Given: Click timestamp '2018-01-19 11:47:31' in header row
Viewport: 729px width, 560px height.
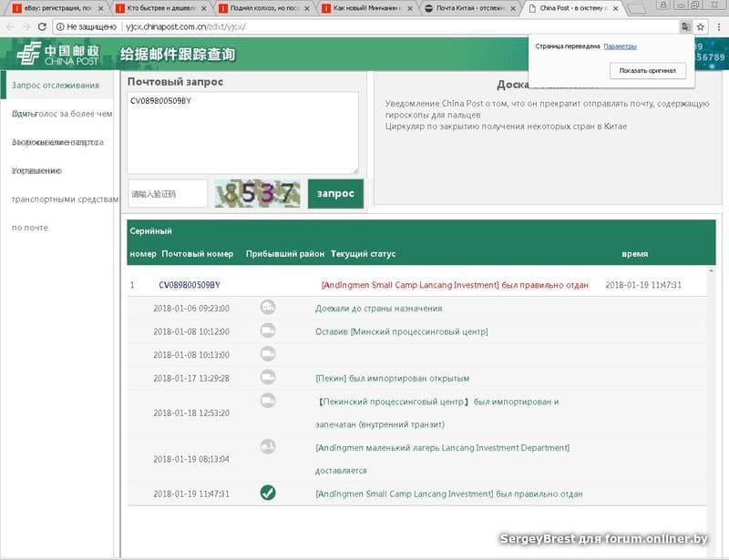Looking at the screenshot, I should (x=643, y=285).
